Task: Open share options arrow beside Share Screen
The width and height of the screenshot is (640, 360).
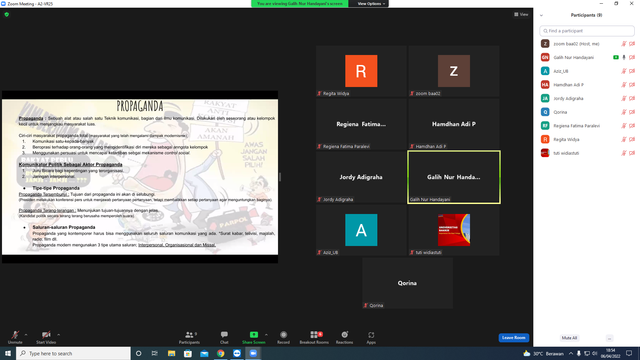Action: pyautogui.click(x=267, y=335)
